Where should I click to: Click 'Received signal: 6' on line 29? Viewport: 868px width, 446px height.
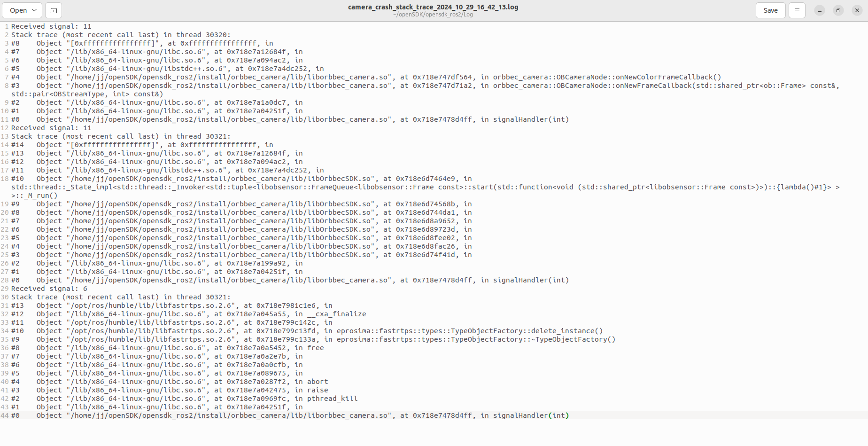pyautogui.click(x=49, y=289)
